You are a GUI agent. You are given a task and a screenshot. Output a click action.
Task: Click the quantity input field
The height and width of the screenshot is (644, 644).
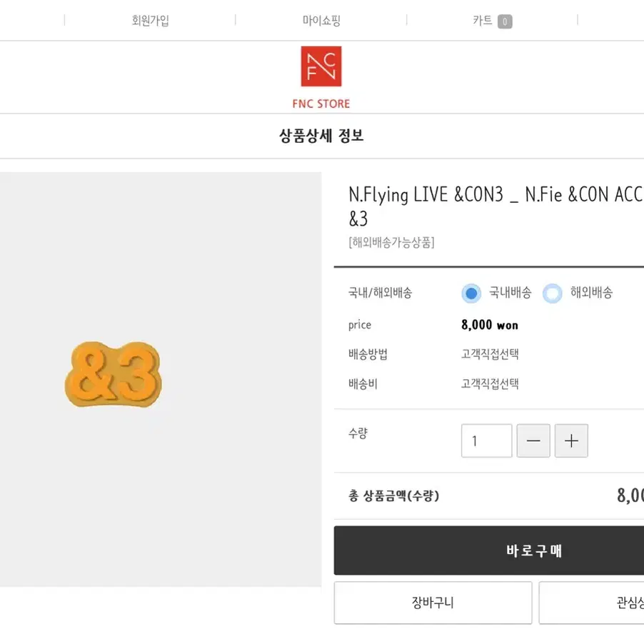coord(487,441)
